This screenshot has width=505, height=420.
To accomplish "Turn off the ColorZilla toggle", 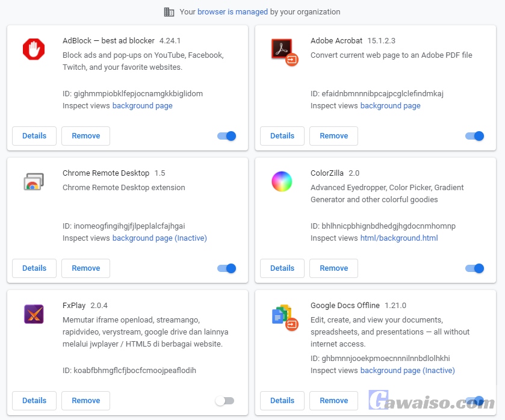I will [474, 268].
